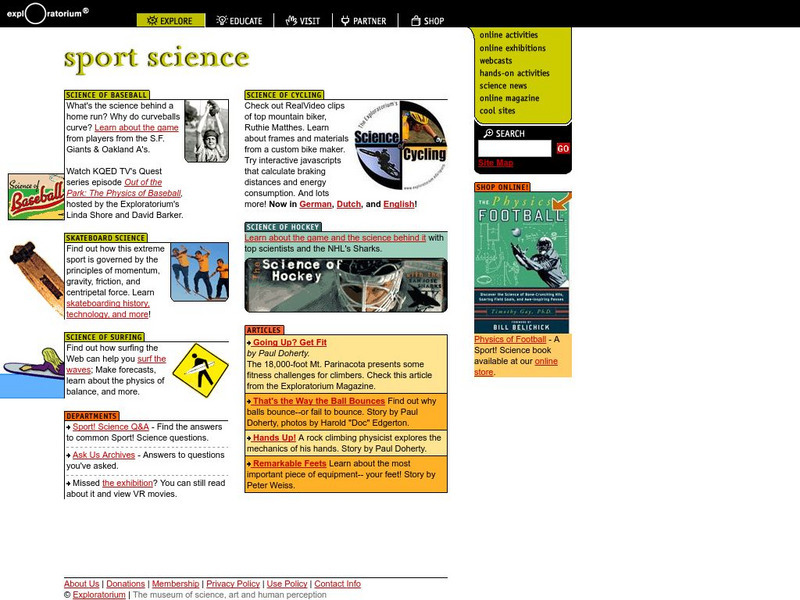800x600 pixels.
Task: Click the sport science page title
Action: pyautogui.click(x=157, y=59)
